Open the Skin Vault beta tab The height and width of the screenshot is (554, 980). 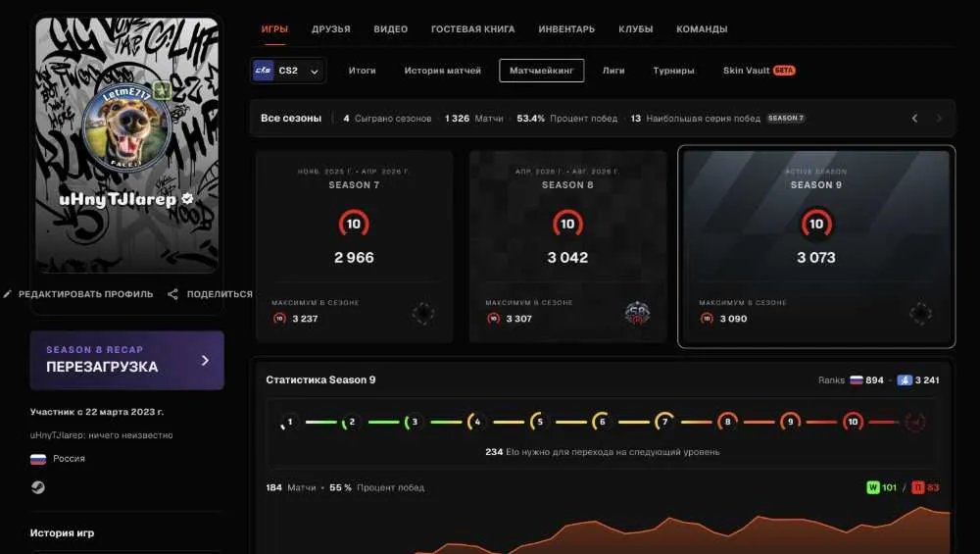(x=759, y=71)
